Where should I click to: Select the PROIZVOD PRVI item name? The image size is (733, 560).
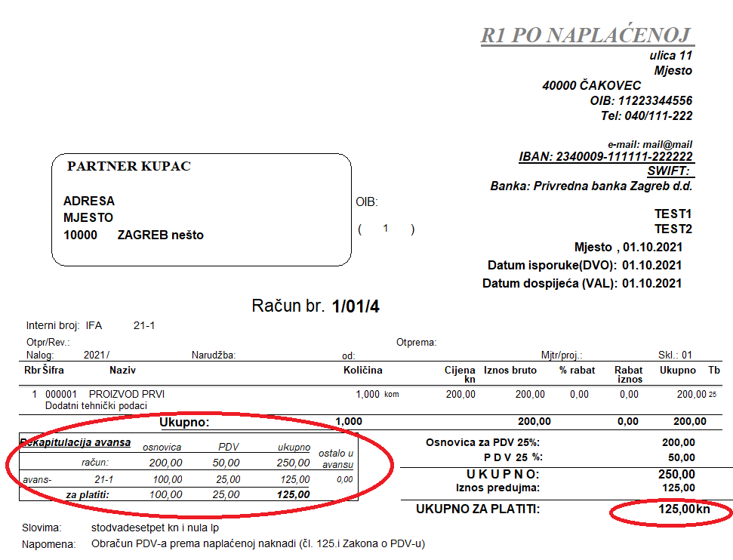[x=126, y=394]
